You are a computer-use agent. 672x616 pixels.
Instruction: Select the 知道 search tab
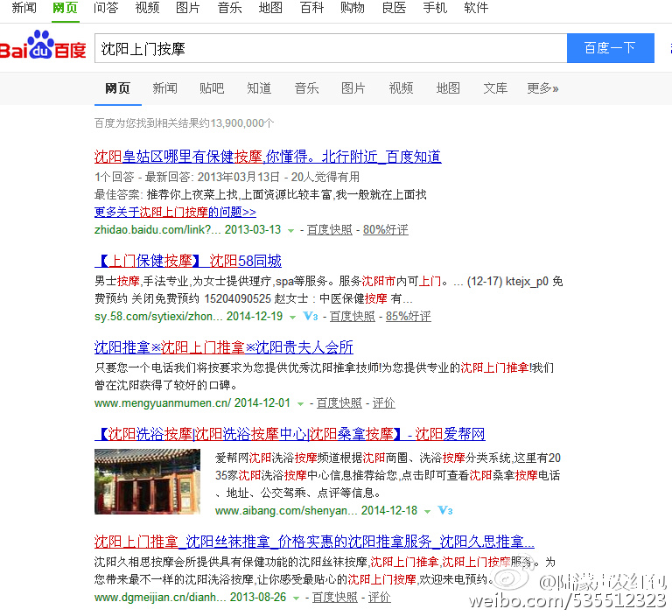pos(259,88)
